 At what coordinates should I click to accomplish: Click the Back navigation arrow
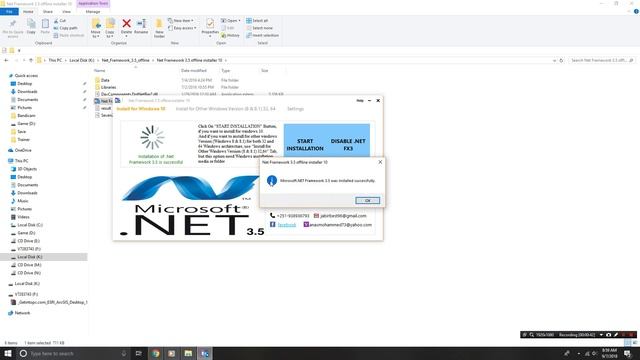6,60
